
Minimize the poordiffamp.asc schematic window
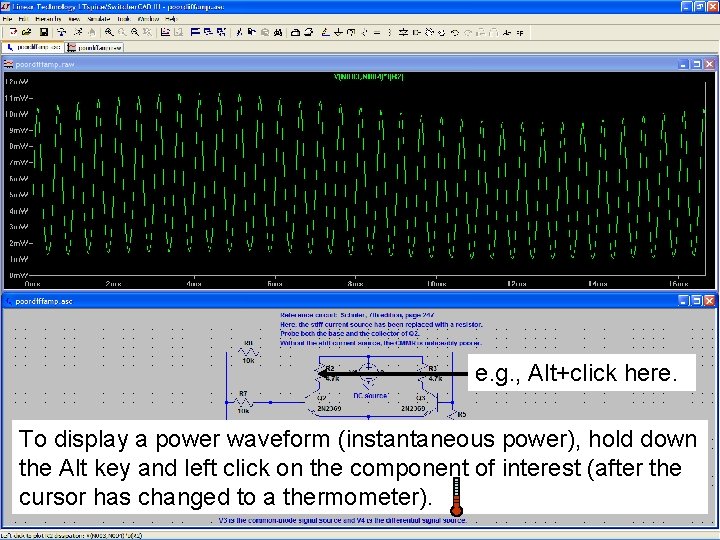tap(684, 301)
